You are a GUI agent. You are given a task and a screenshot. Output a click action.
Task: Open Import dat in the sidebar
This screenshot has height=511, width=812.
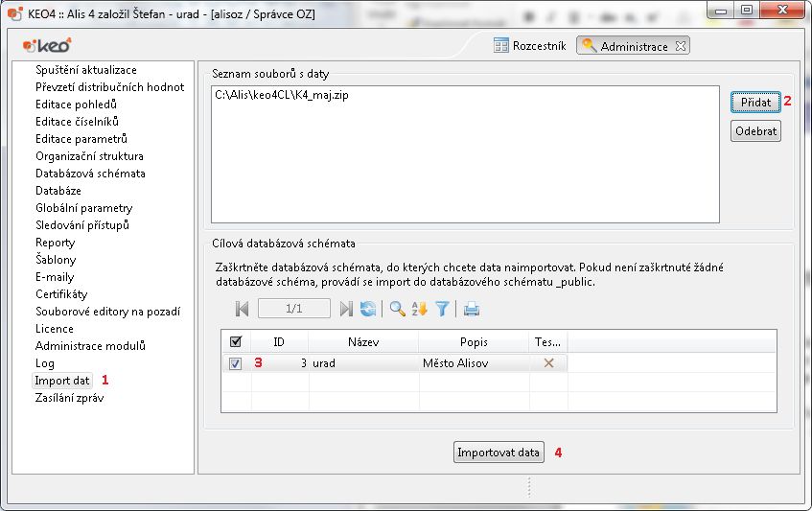[62, 381]
